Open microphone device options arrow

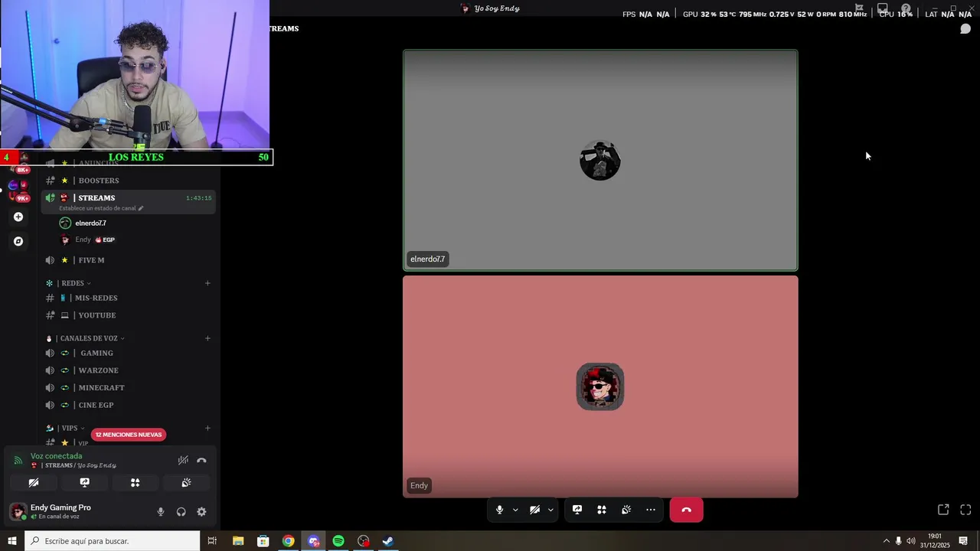[515, 510]
